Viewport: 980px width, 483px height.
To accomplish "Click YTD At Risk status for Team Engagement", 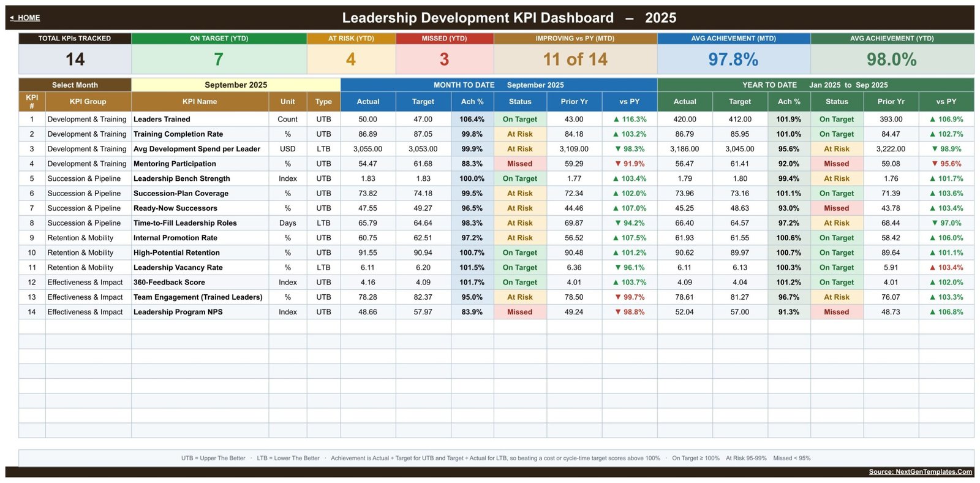I will (837, 297).
